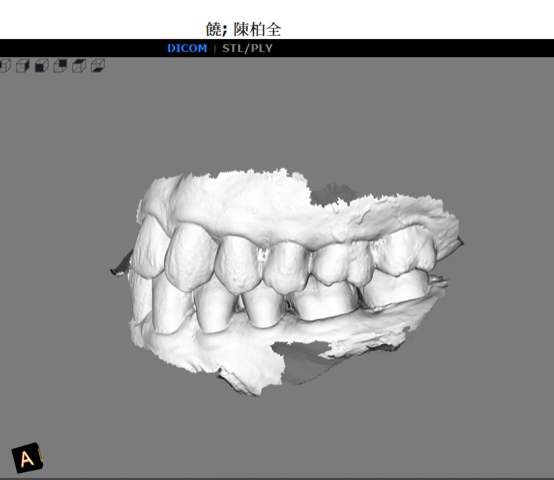Select the top view cube icon
Screen dimensions: 554x480
click(79, 66)
